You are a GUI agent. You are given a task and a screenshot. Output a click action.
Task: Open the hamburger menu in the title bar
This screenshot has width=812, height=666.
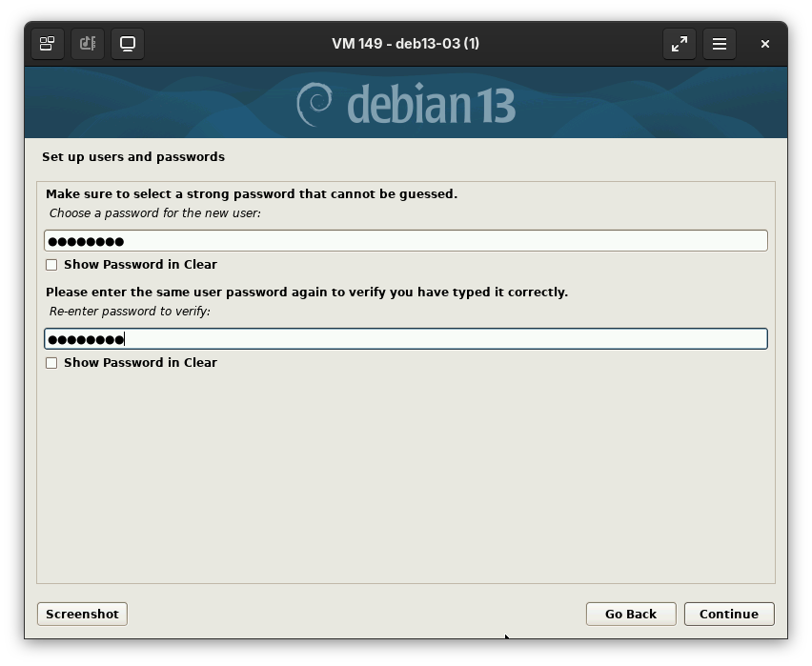[720, 44]
